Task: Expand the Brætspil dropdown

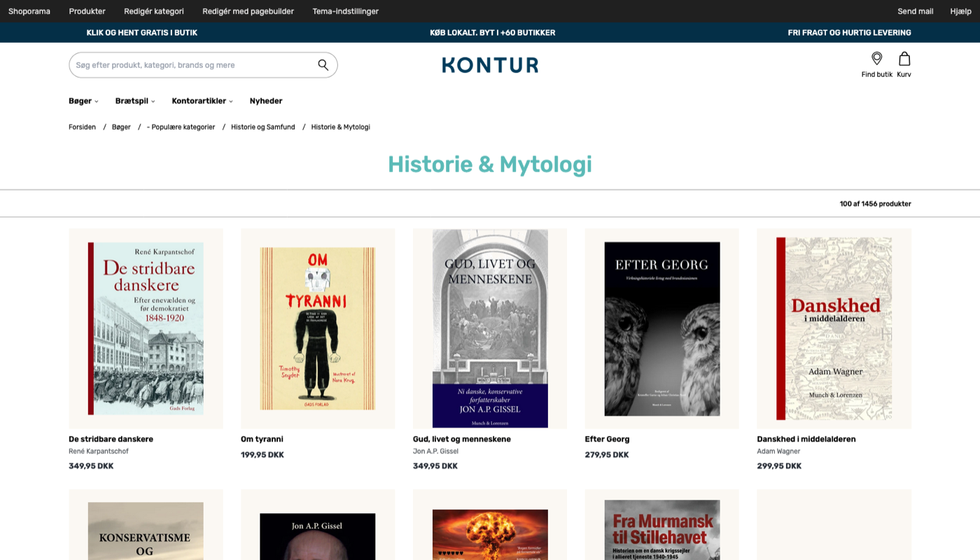Action: (x=134, y=101)
